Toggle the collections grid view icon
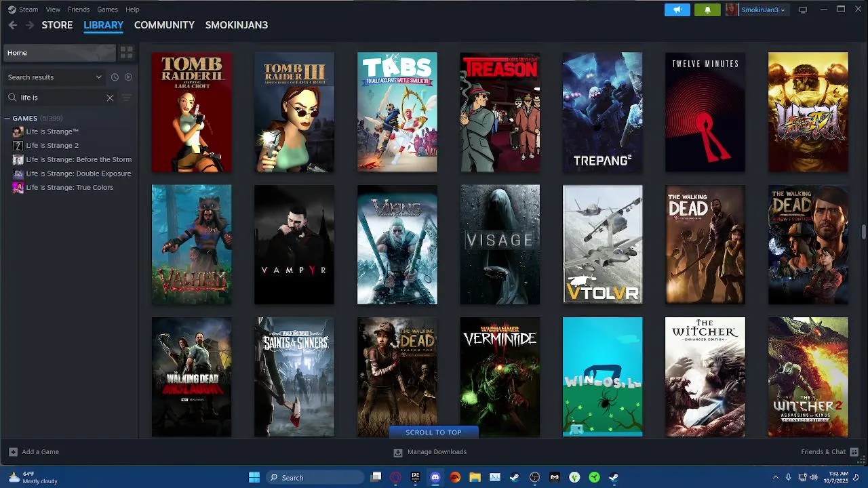This screenshot has width=868, height=488. pyautogui.click(x=126, y=53)
